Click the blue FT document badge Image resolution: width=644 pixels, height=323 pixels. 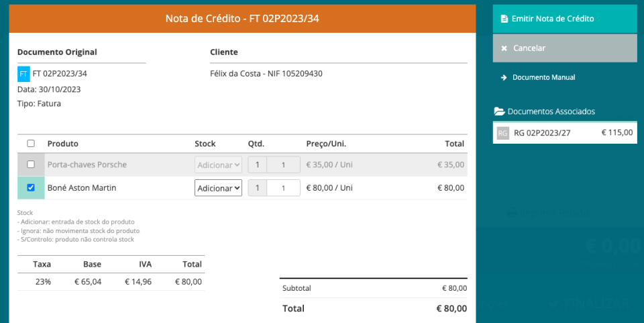(x=23, y=74)
